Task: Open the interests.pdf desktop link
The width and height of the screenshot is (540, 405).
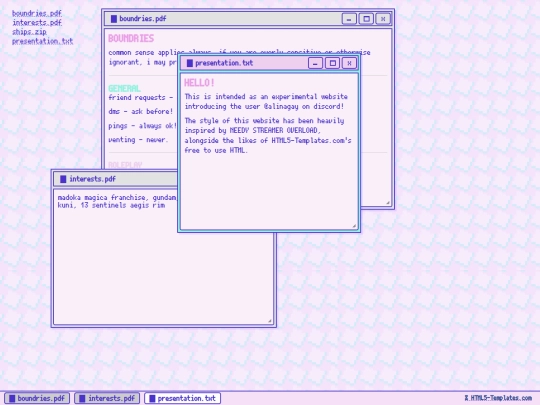Action: (37, 23)
